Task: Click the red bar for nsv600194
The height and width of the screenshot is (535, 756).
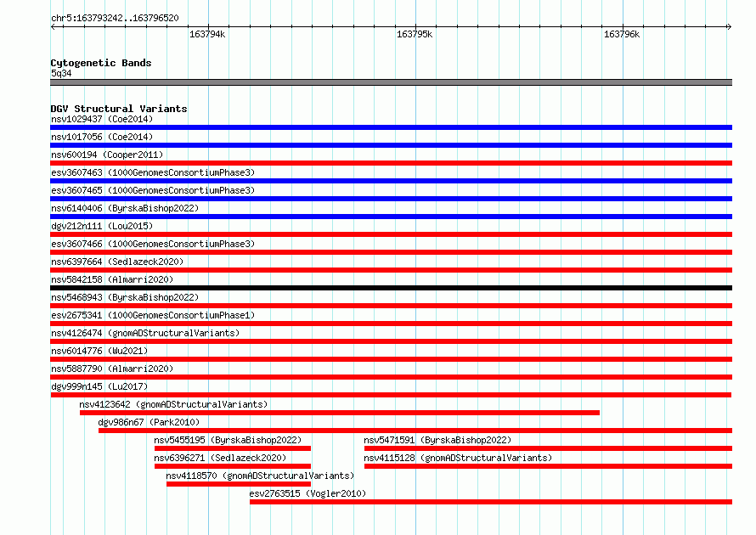Action: [x=391, y=163]
